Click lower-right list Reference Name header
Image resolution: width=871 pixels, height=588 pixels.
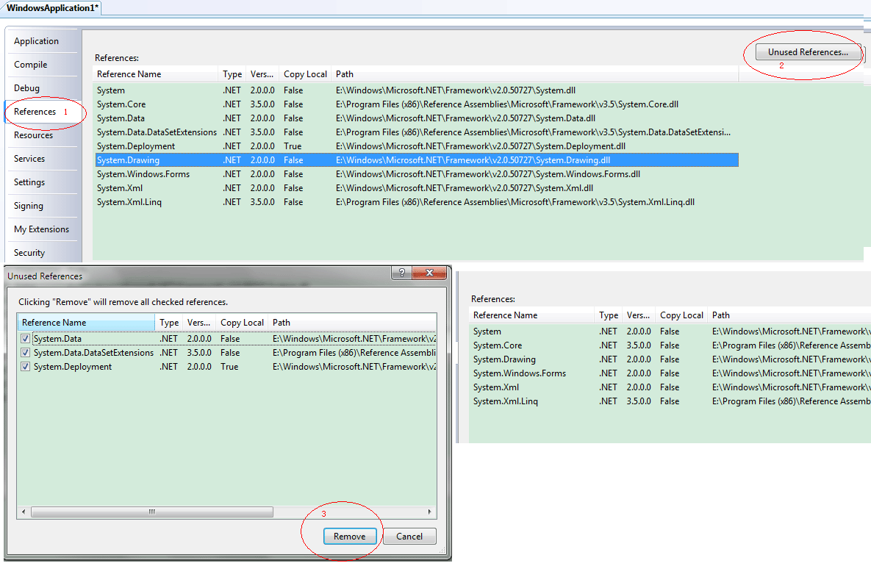click(x=532, y=315)
